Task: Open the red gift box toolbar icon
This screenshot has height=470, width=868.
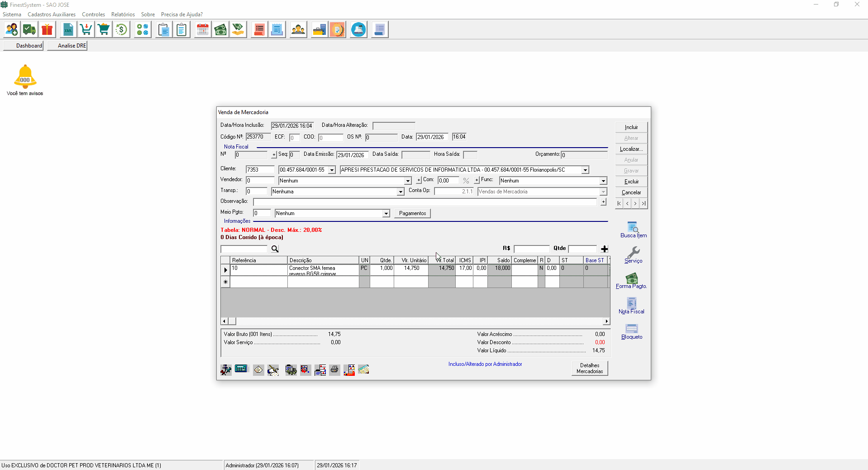Action: [x=47, y=30]
